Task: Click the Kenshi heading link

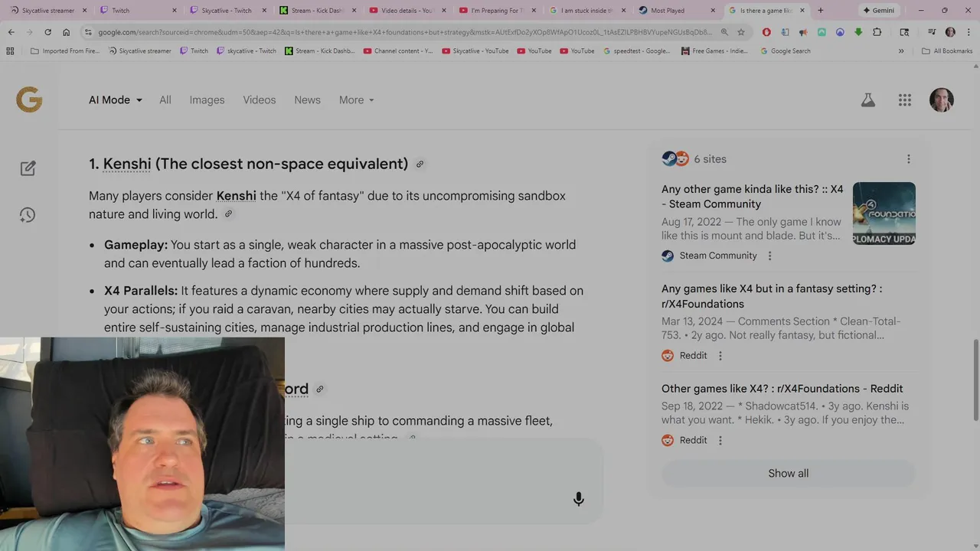Action: coord(127,164)
